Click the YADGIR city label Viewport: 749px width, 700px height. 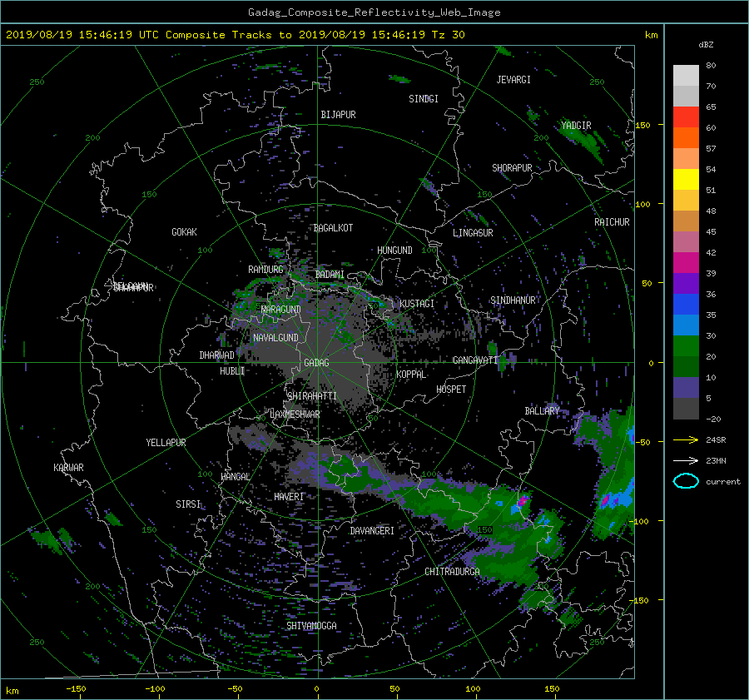pyautogui.click(x=576, y=126)
